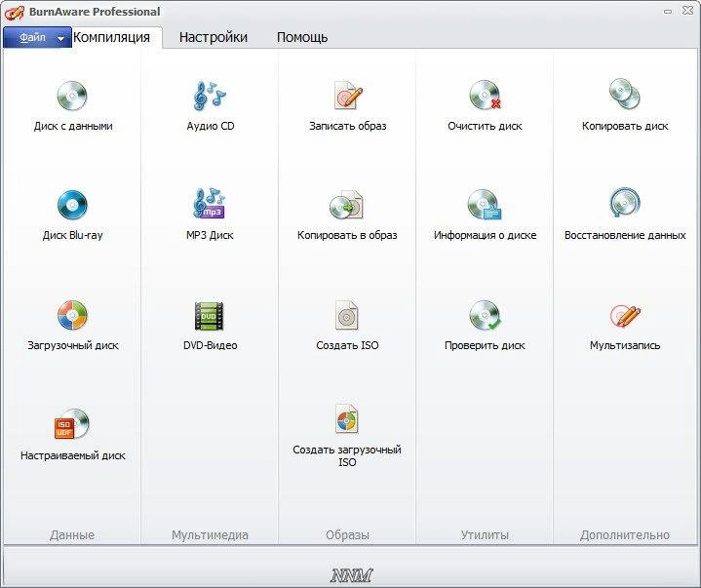Close the BurnAware Professional window
Screen dimensions: 701x588
pos(687,11)
